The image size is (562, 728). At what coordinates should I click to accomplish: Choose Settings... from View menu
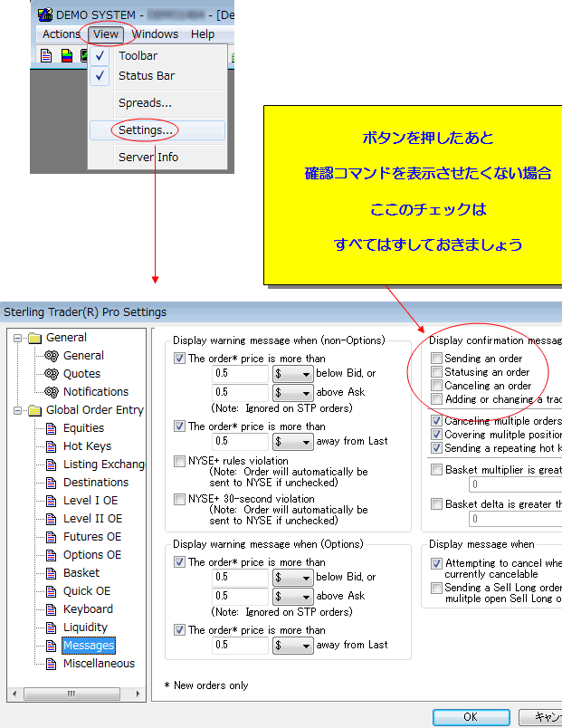click(x=157, y=130)
